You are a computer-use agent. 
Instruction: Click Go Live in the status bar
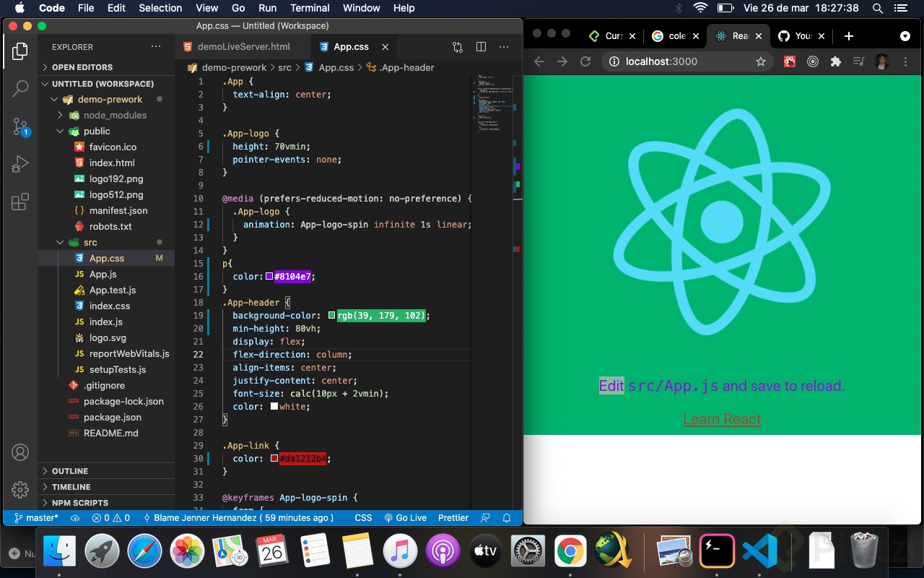click(x=406, y=517)
